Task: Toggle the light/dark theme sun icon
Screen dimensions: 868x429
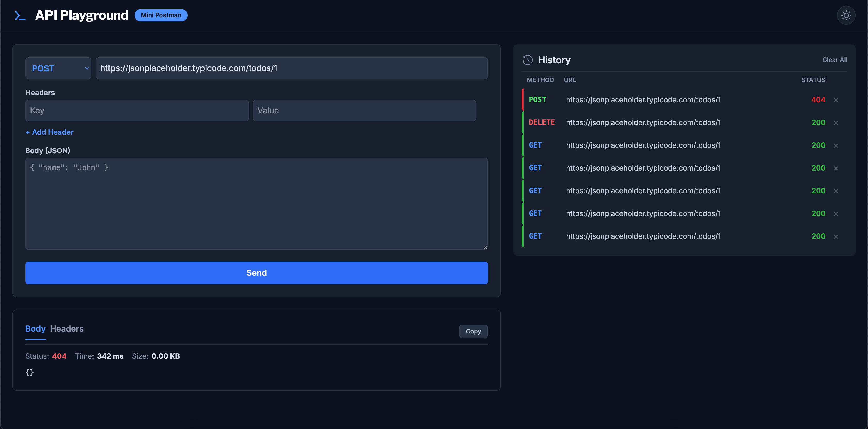Action: [x=846, y=15]
